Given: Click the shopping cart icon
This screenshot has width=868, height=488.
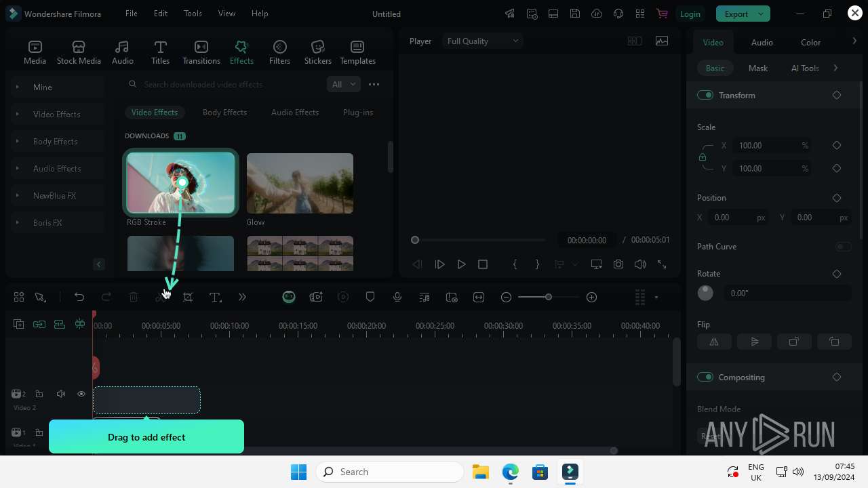Looking at the screenshot, I should [662, 14].
